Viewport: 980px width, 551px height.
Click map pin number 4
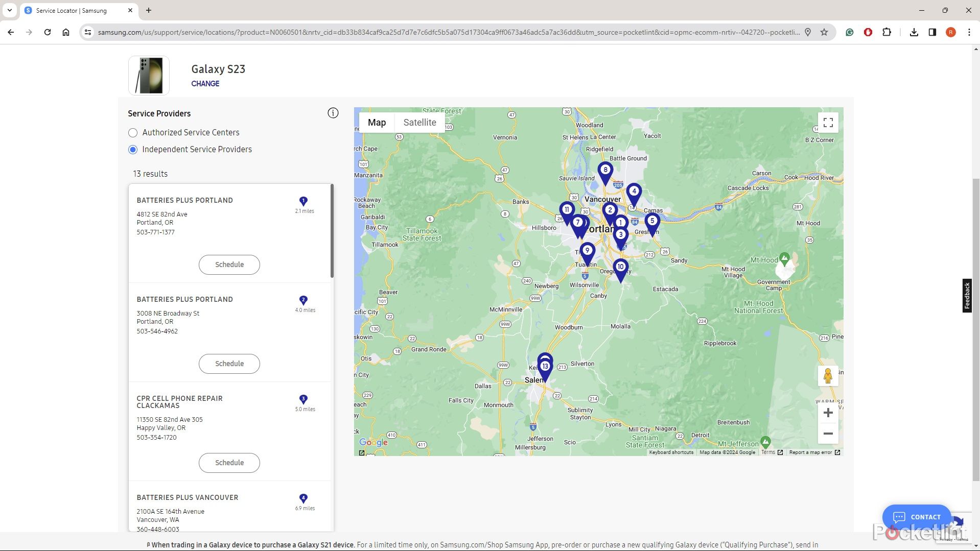pos(634,194)
